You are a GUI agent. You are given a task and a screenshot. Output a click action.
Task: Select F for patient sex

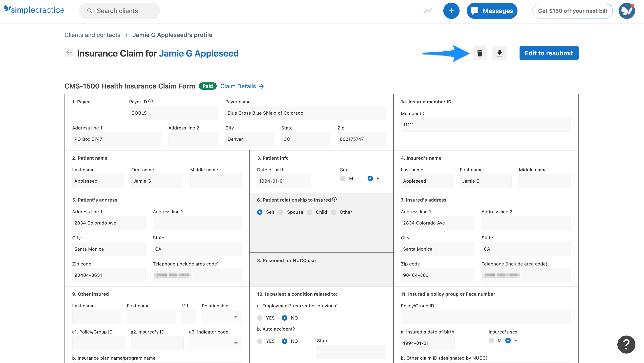coord(370,178)
